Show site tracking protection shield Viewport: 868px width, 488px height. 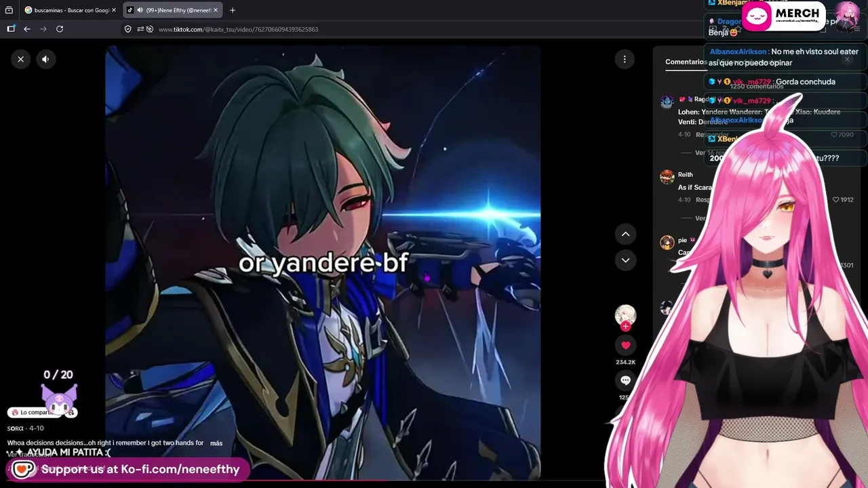coord(127,29)
